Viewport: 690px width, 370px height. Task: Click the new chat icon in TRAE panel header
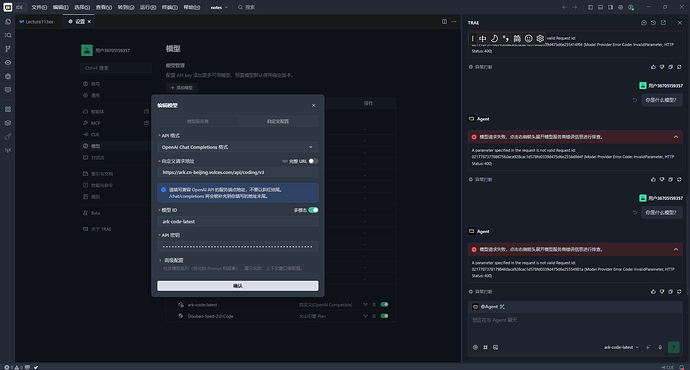644,22
